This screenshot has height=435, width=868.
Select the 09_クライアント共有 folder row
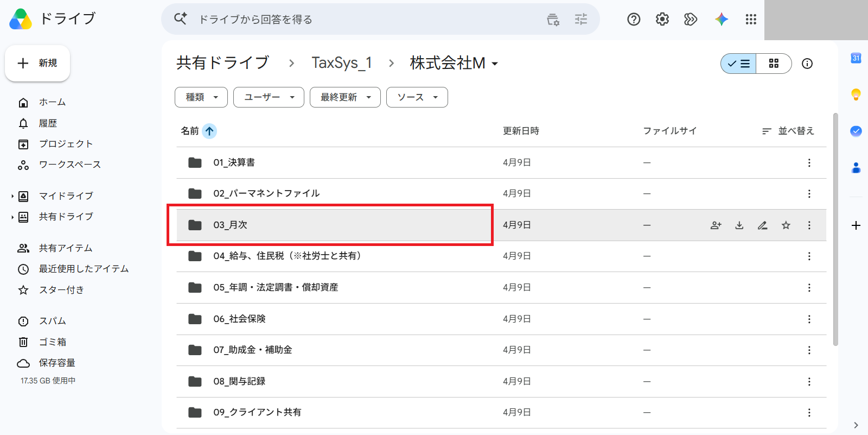(x=501, y=413)
